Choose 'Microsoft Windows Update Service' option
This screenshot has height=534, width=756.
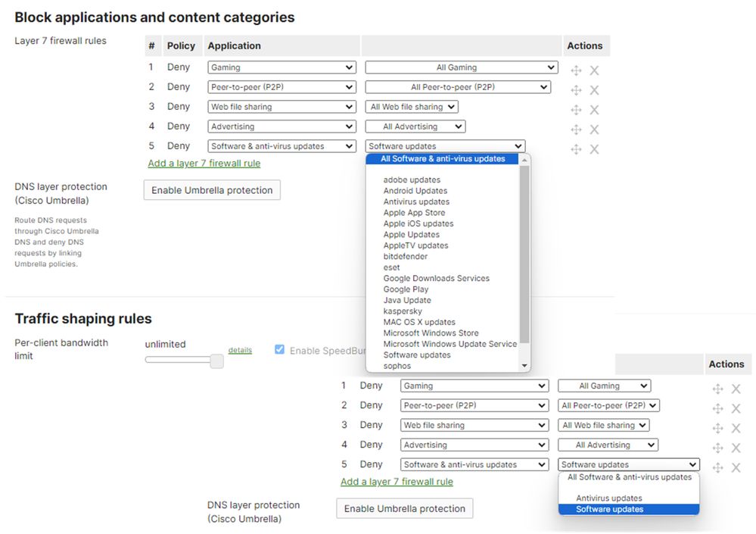(450, 344)
